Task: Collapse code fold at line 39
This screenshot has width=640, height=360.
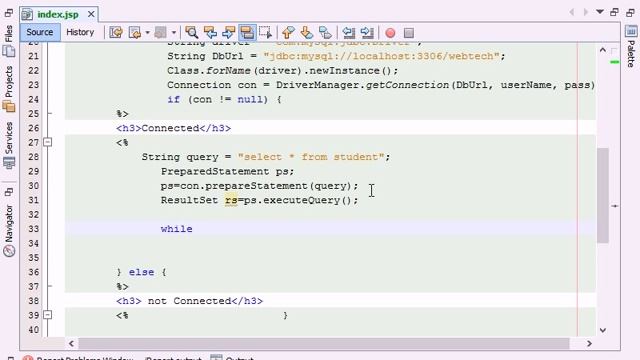Action: 47,315
